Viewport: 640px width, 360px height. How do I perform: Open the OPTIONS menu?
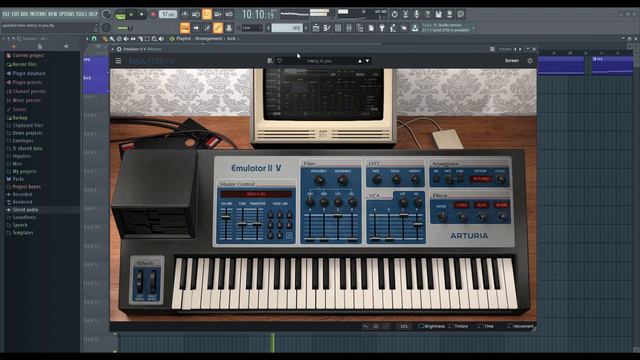[66, 14]
